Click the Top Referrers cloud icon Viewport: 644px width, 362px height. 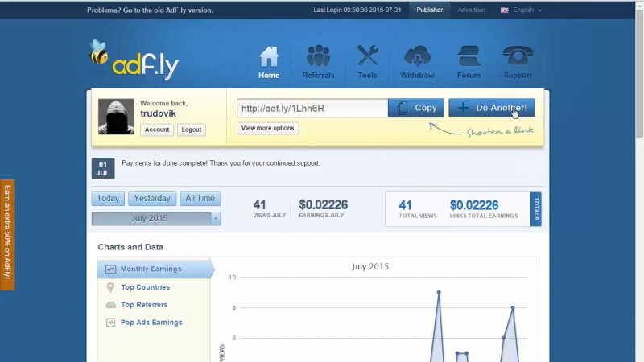111,305
